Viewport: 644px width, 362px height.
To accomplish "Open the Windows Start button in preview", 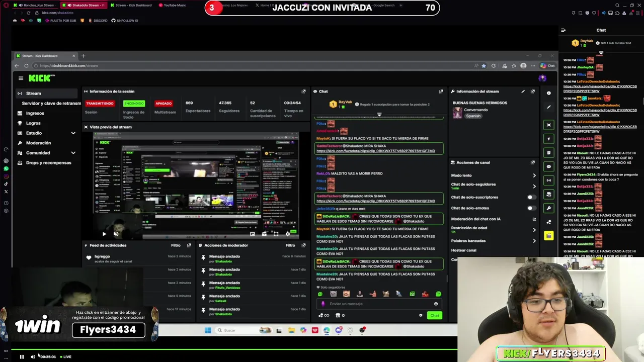I will click(x=208, y=330).
